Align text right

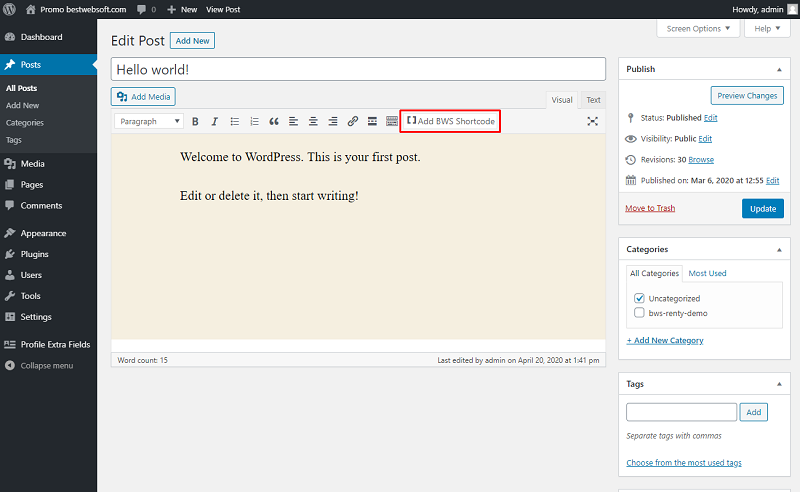click(x=333, y=121)
